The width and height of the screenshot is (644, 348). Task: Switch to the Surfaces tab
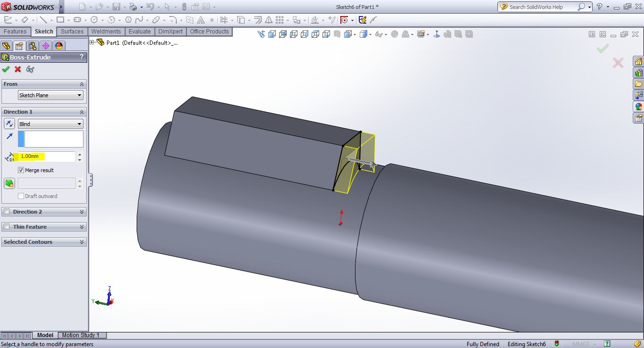[72, 32]
